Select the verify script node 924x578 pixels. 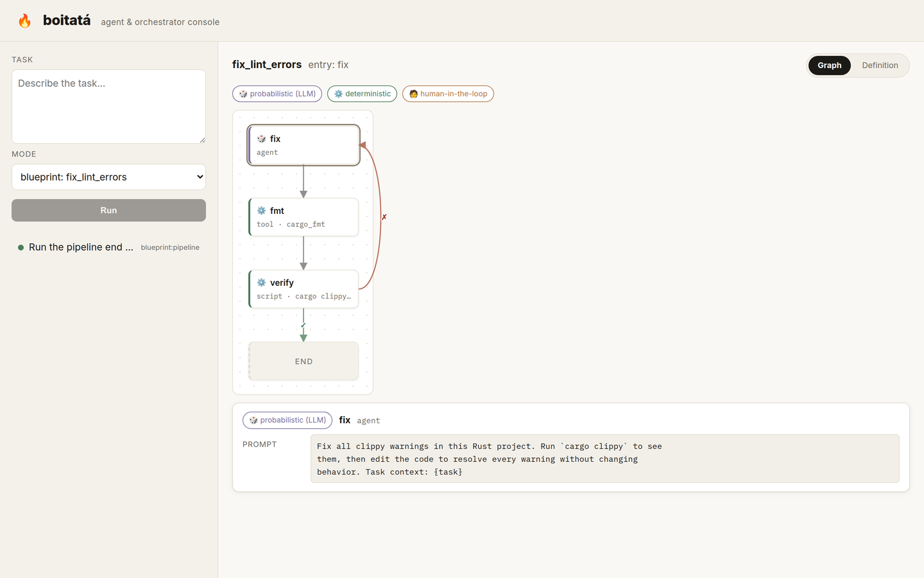[304, 289]
